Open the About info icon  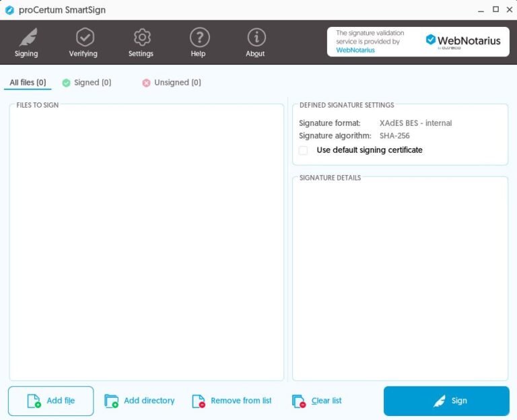pyautogui.click(x=255, y=37)
